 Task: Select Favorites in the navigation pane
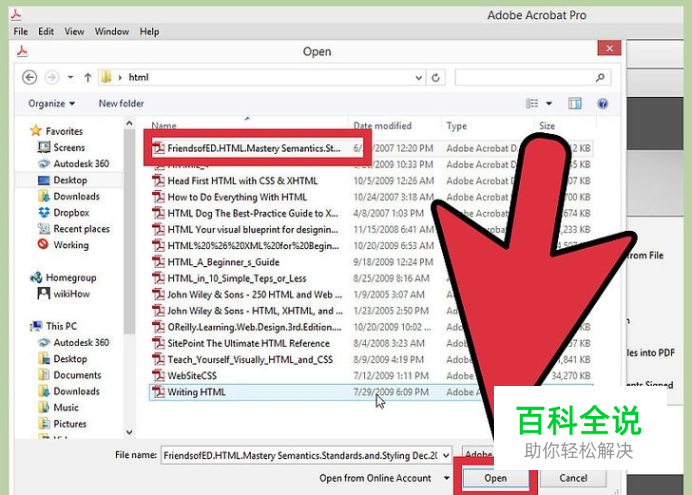pos(64,131)
